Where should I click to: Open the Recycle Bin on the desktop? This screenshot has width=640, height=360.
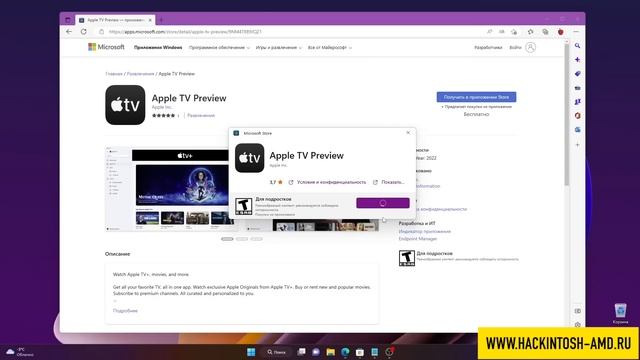(x=620, y=313)
